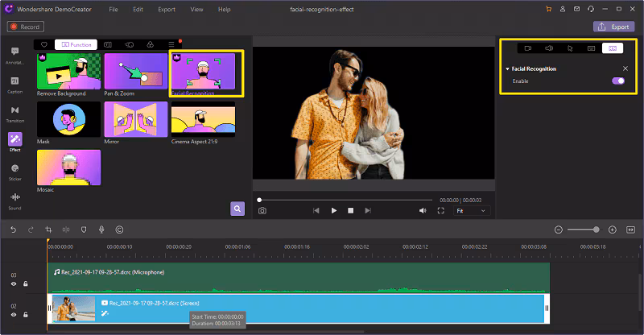Screen dimensions: 644x335
Task: Start voice-over with microphone icon
Action: (x=101, y=230)
